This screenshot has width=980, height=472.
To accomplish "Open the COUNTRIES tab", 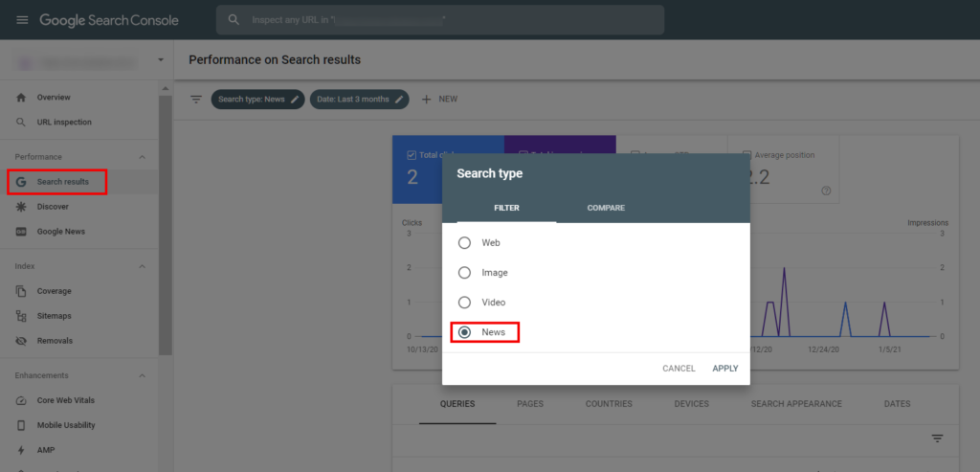I will (609, 404).
